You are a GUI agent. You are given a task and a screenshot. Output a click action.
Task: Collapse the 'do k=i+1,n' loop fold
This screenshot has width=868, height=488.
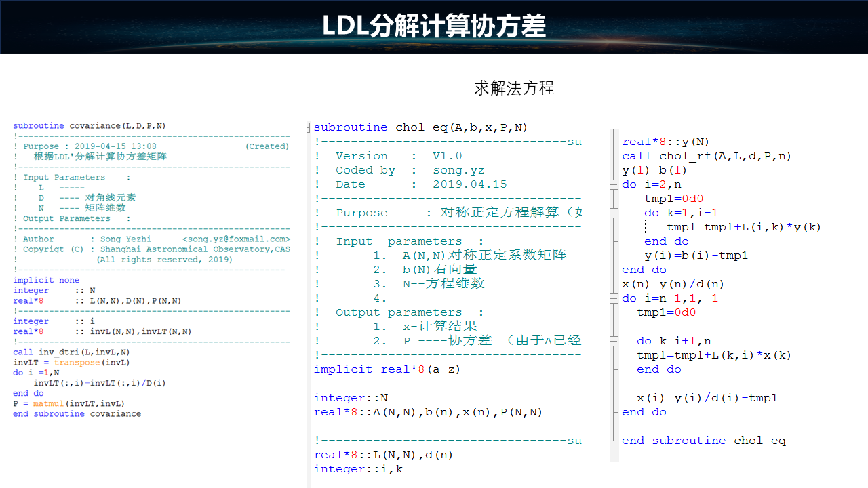click(614, 341)
